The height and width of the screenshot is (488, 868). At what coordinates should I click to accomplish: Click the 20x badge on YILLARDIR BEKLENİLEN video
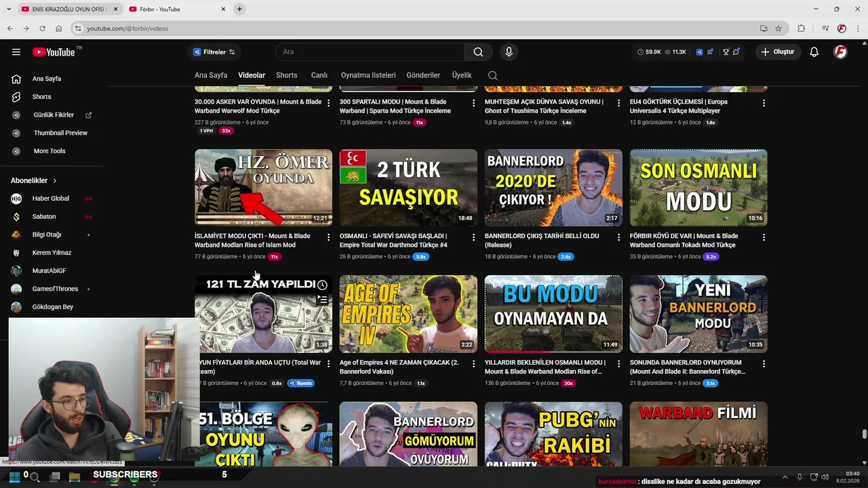coord(568,384)
